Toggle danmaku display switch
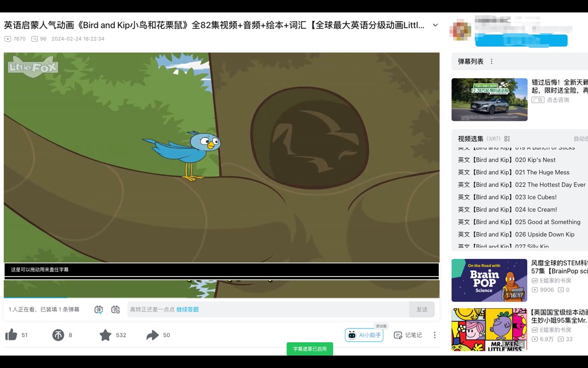 point(99,310)
